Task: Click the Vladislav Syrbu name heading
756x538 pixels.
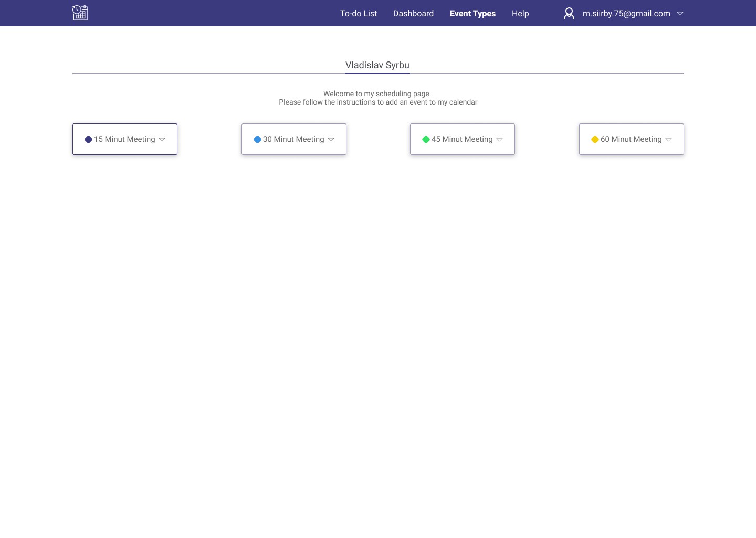Action: pyautogui.click(x=377, y=65)
